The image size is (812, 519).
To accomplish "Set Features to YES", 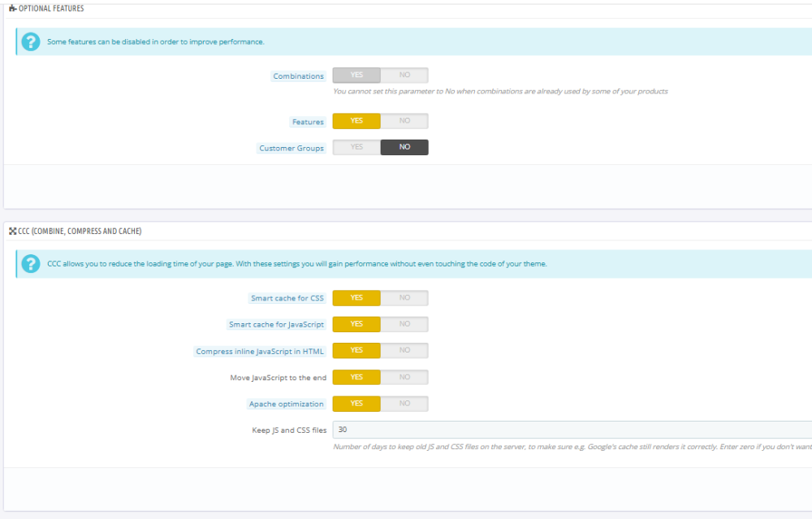I will point(356,121).
